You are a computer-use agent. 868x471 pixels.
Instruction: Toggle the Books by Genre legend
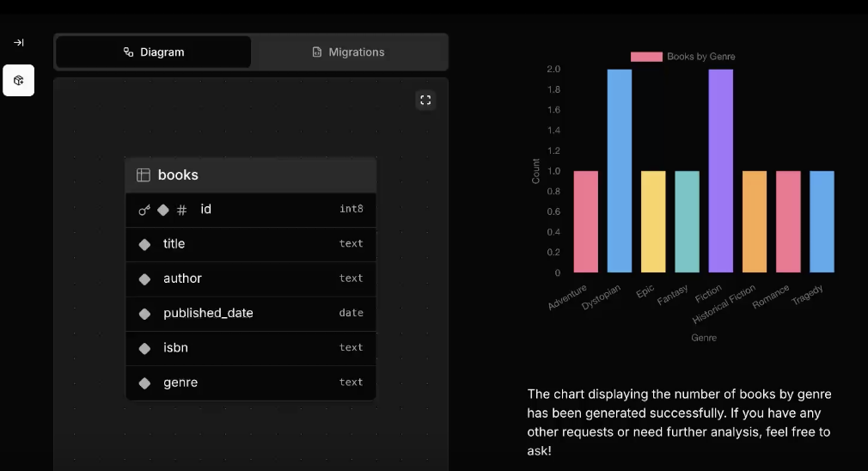coord(682,57)
